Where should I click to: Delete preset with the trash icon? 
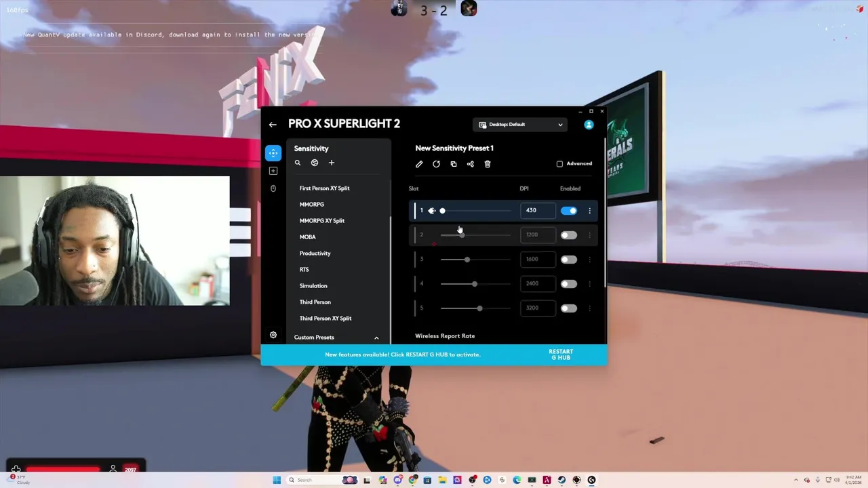click(488, 164)
